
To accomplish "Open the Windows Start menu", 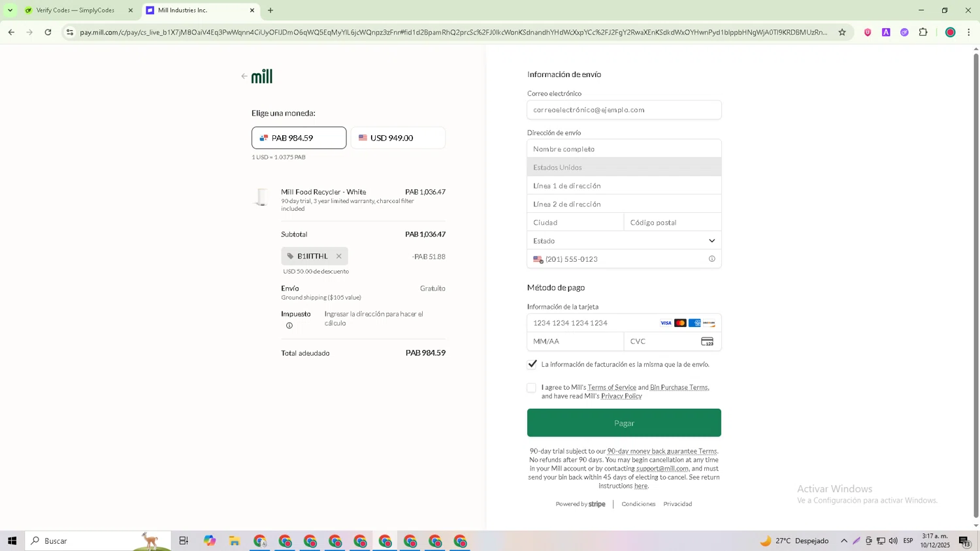I will click(x=12, y=541).
